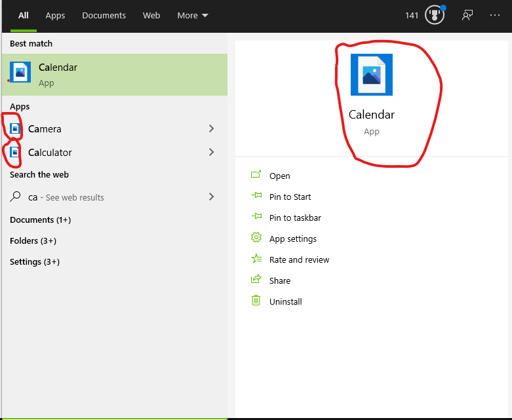Expand the 'ca' web results chevron
This screenshot has width=512, height=420.
tap(211, 197)
